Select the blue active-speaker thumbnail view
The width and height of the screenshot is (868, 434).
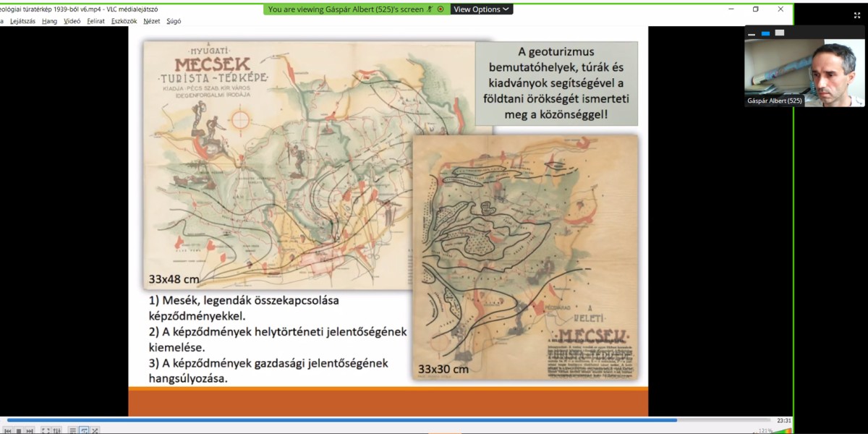tap(765, 33)
